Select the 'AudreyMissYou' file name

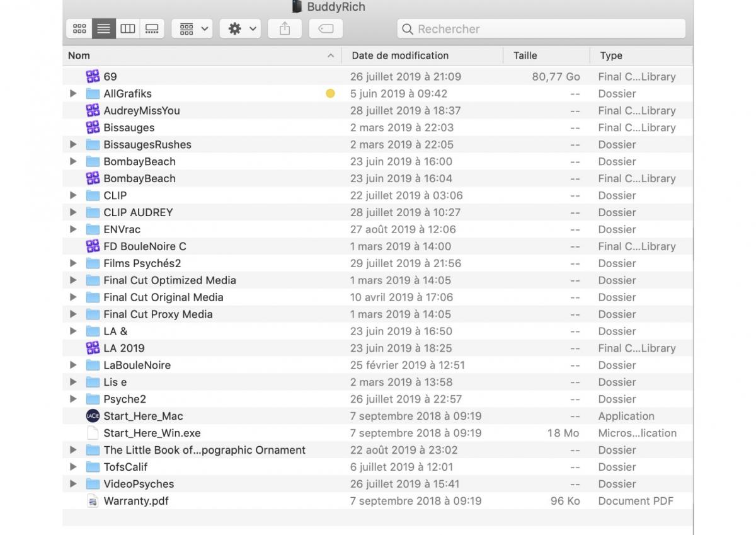tap(142, 110)
